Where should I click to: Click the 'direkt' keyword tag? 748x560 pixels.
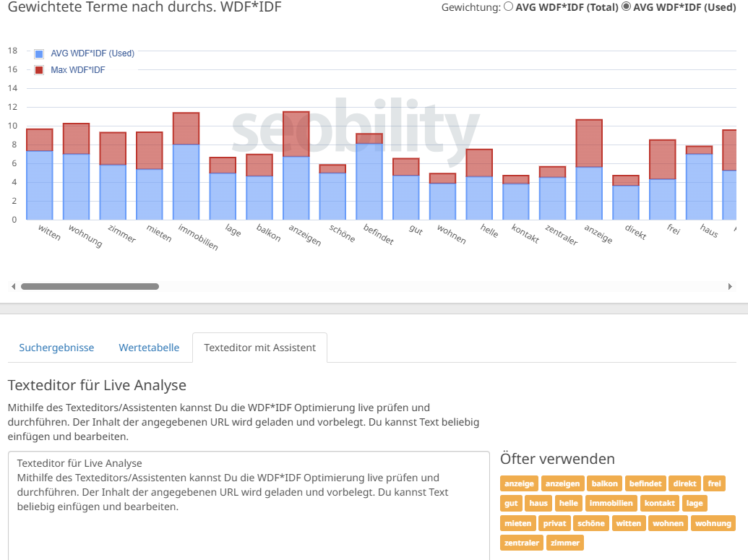pos(684,483)
